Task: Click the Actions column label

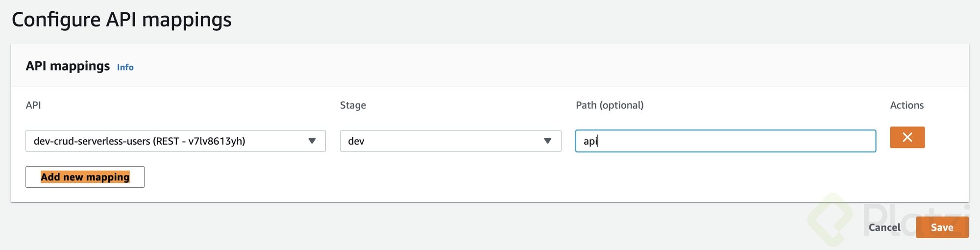Action: (x=906, y=105)
